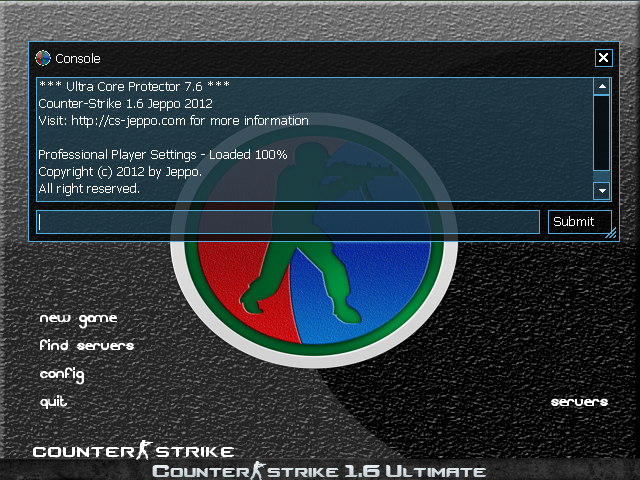
Task: Focus the console command input field
Action: pyautogui.click(x=288, y=222)
